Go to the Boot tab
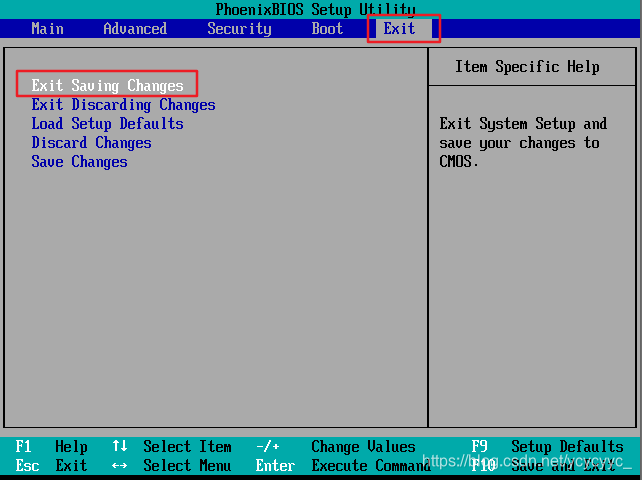Viewport: 642px width, 480px height. (x=327, y=29)
